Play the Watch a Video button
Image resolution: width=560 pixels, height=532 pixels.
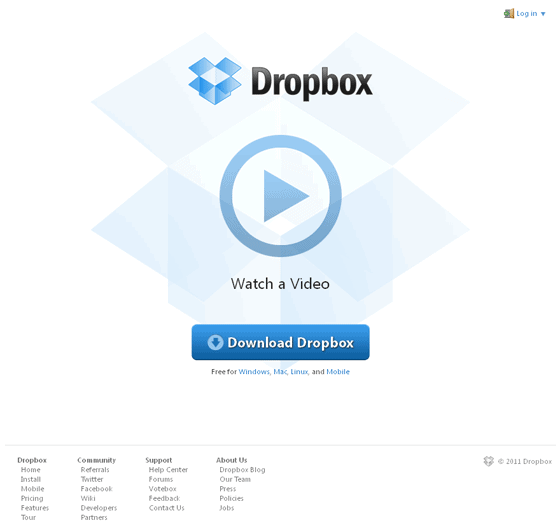[x=280, y=196]
